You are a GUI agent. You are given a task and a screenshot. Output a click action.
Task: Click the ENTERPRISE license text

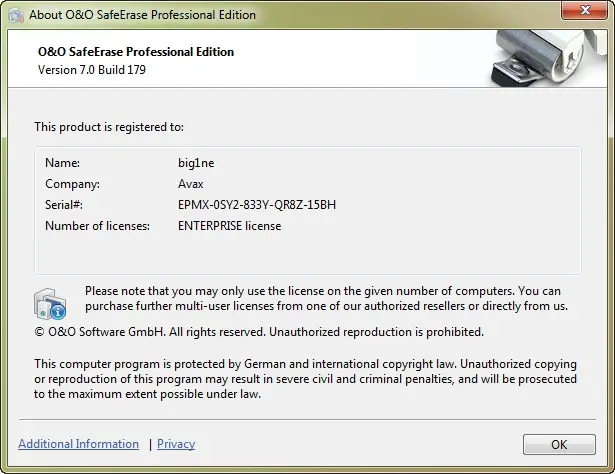pyautogui.click(x=229, y=226)
